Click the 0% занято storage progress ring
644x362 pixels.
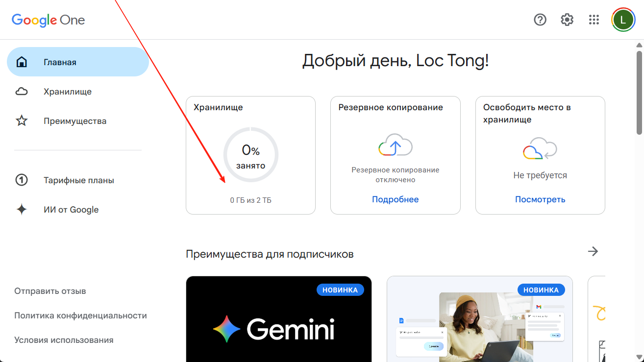[x=251, y=155]
